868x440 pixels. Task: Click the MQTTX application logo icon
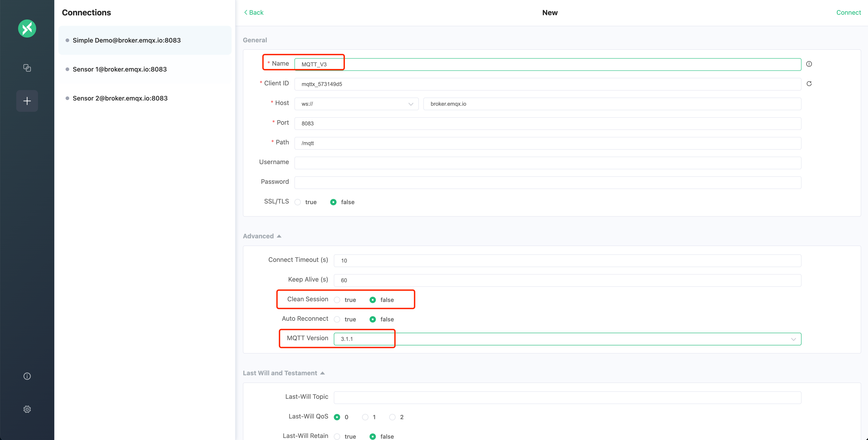(27, 28)
